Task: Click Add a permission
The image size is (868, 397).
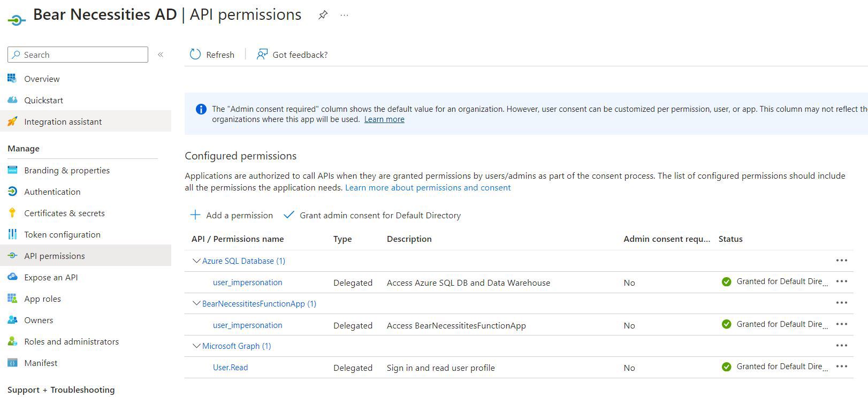Action: pyautogui.click(x=232, y=215)
